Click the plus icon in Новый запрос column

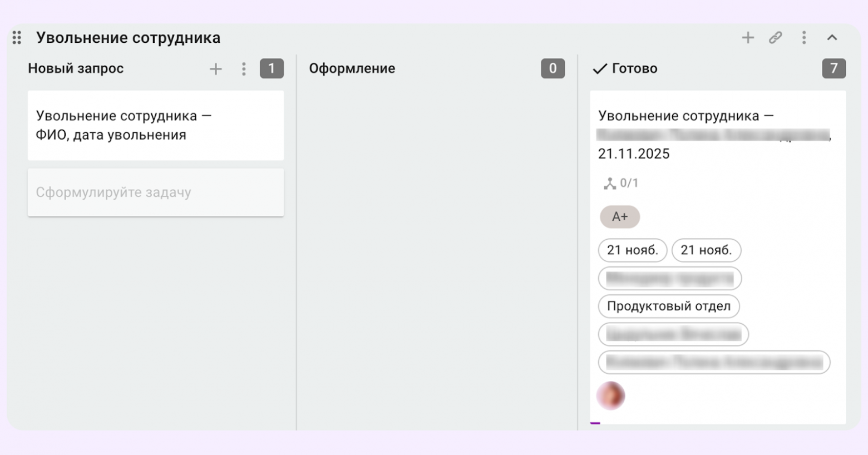pos(215,68)
